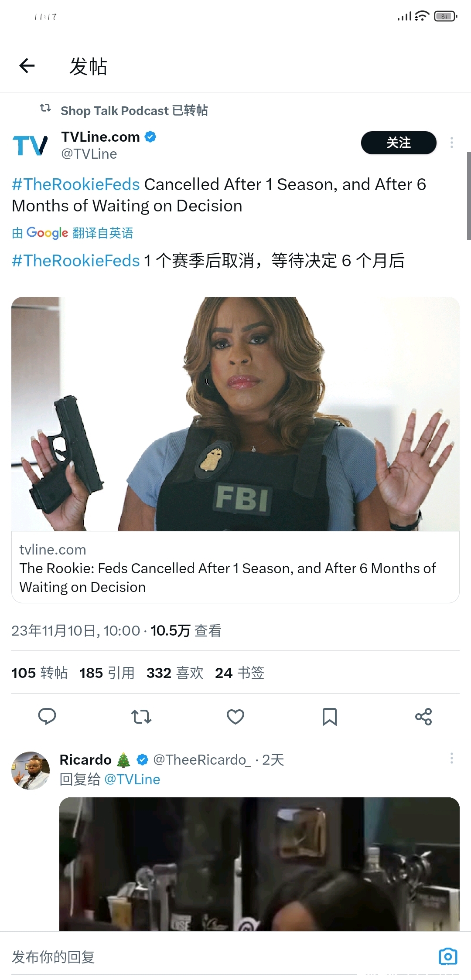Bookmark the TVLine post
This screenshot has height=980, width=471.
(x=330, y=717)
